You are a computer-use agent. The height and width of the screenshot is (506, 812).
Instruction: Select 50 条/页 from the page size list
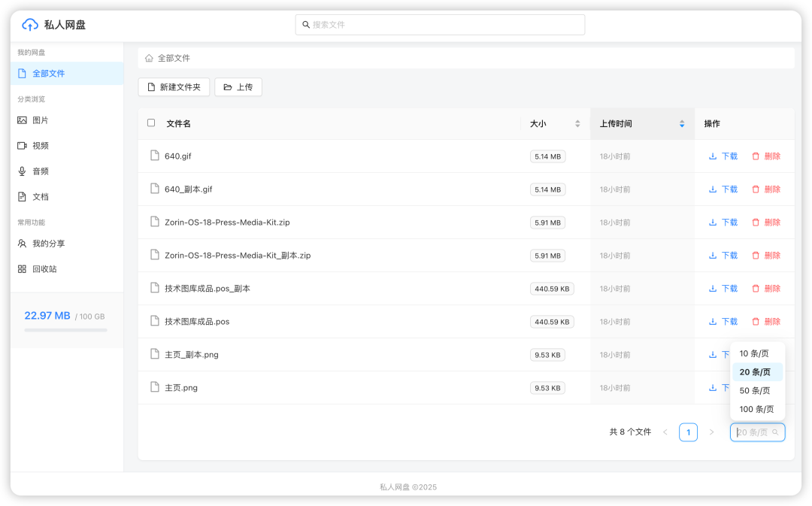(x=755, y=390)
